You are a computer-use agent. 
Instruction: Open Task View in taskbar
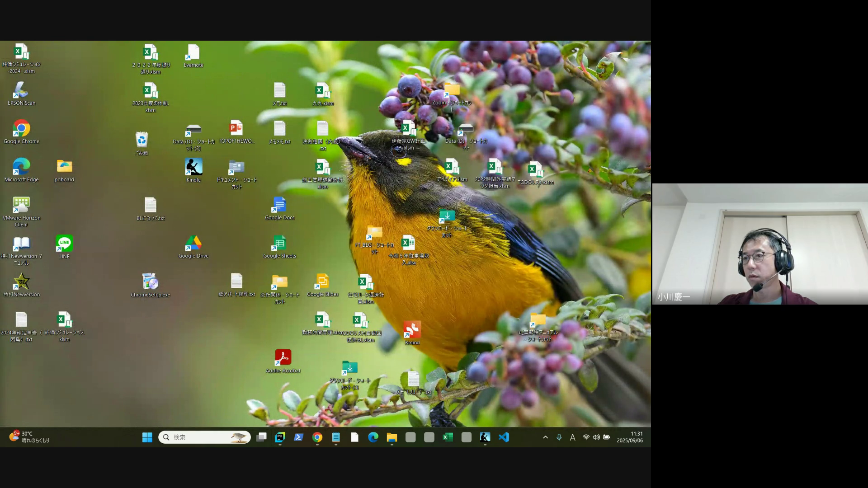[x=261, y=437]
